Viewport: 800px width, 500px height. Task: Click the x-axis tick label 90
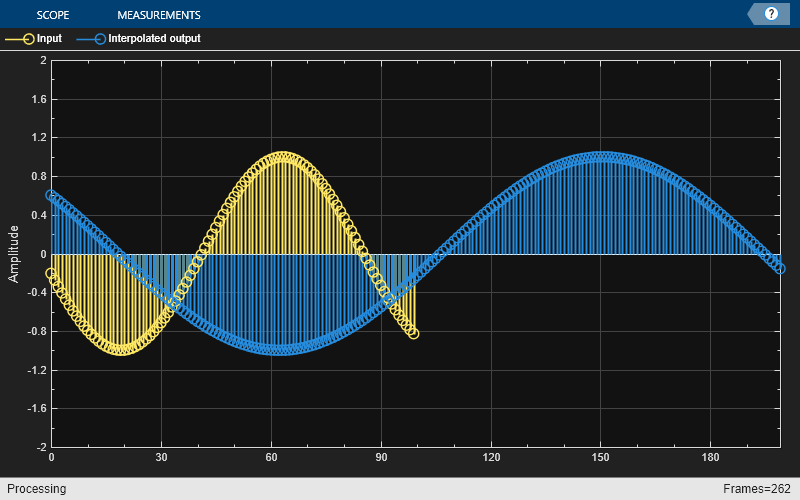(x=381, y=457)
